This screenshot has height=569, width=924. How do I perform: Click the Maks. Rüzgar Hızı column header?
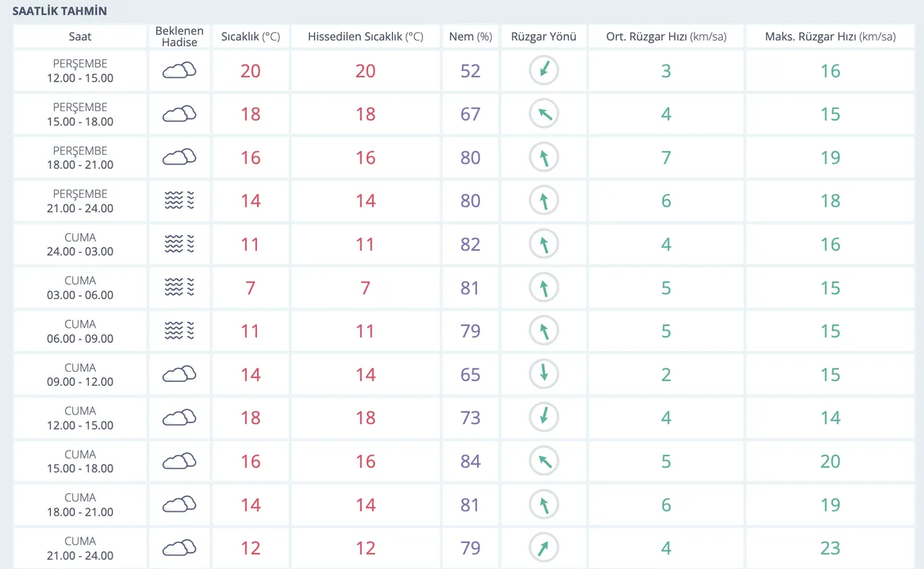pos(830,37)
